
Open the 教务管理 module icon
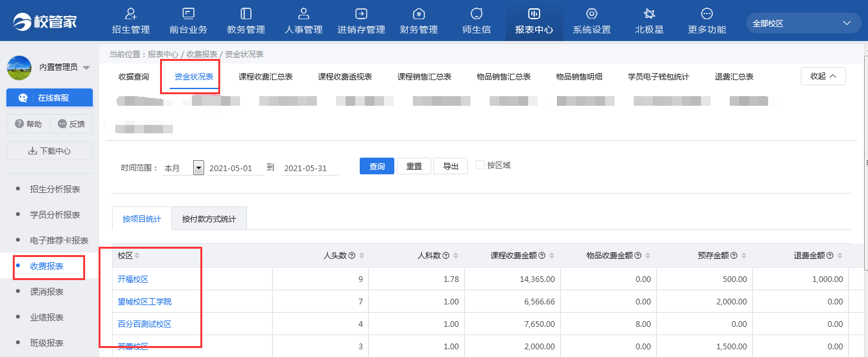(x=246, y=13)
